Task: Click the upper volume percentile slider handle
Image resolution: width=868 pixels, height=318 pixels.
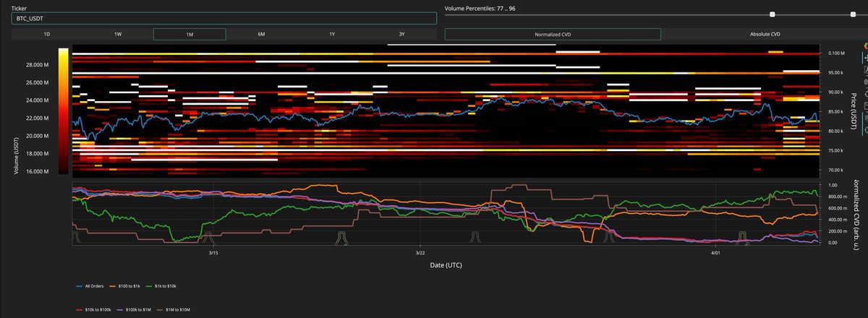Action: point(853,14)
